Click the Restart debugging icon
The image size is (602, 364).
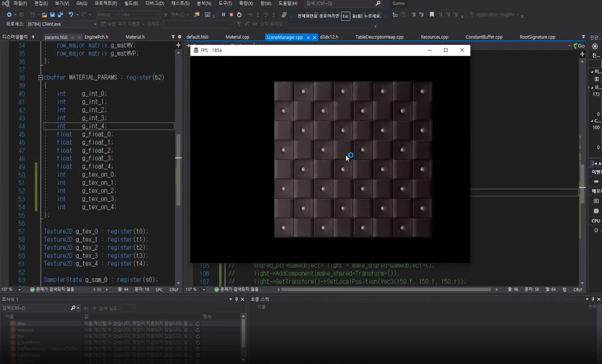(x=239, y=15)
